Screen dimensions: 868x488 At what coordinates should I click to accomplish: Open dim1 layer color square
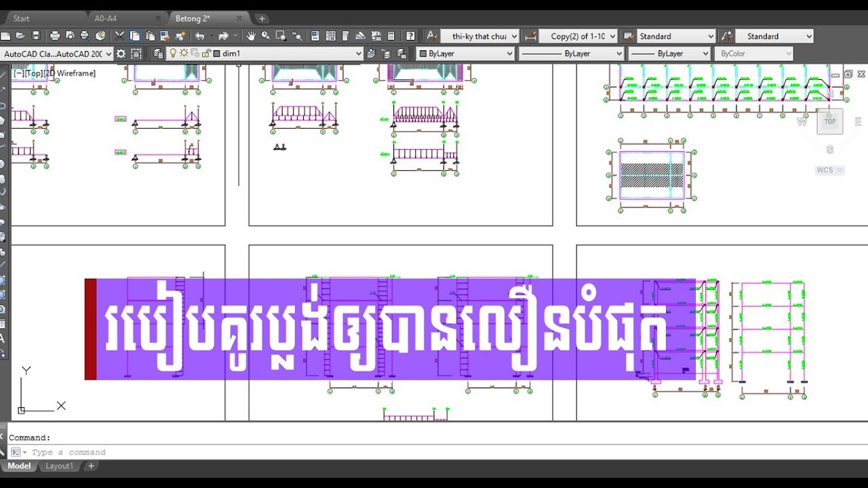216,54
